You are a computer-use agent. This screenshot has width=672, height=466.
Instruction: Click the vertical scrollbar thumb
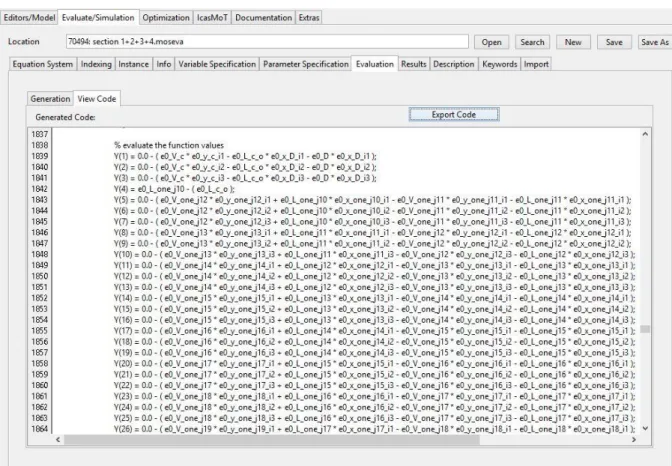tap(645, 329)
